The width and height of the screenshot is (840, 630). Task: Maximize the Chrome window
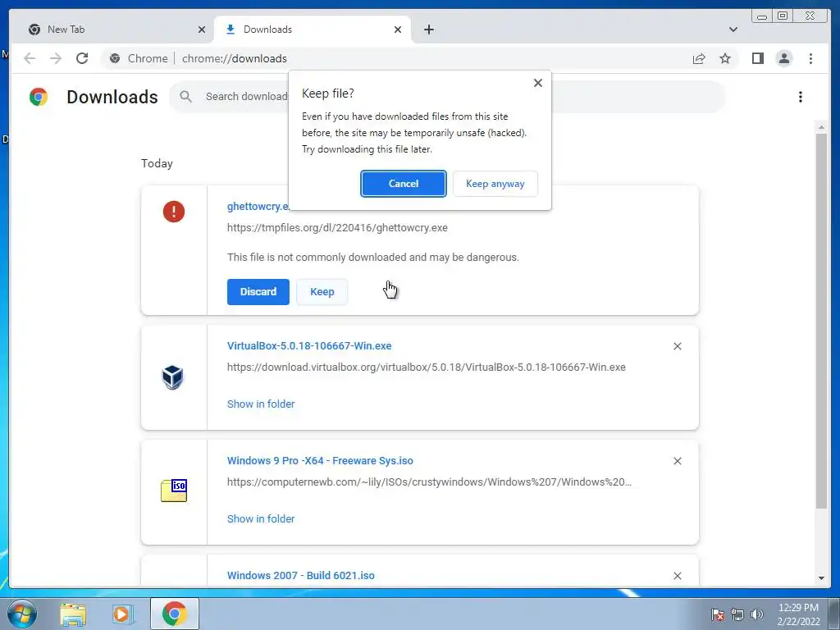pos(783,16)
